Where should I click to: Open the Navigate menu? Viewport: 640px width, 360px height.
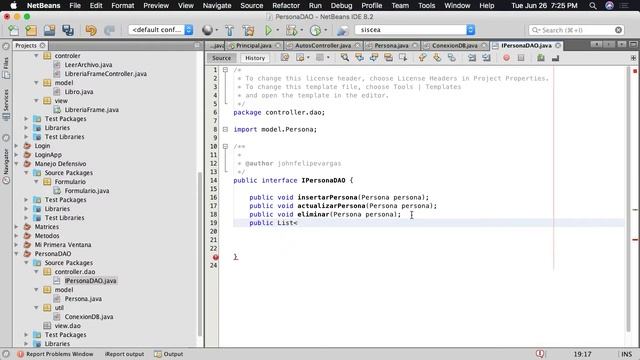pyautogui.click(x=217, y=6)
